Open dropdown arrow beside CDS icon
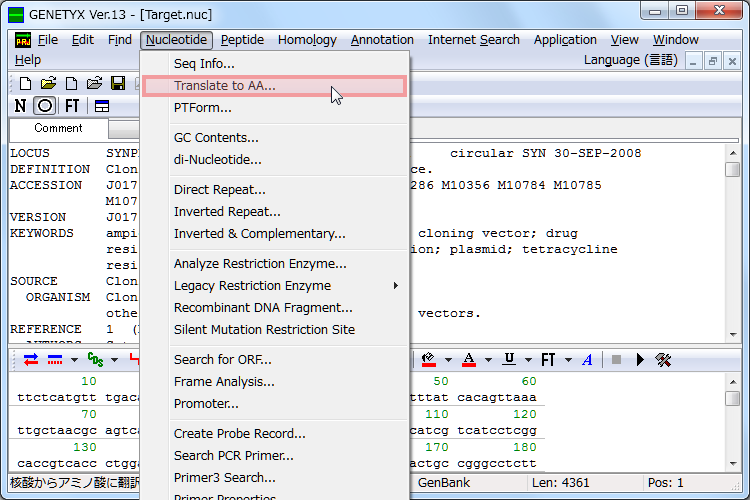Screen dimensions: 750x500 (114, 360)
